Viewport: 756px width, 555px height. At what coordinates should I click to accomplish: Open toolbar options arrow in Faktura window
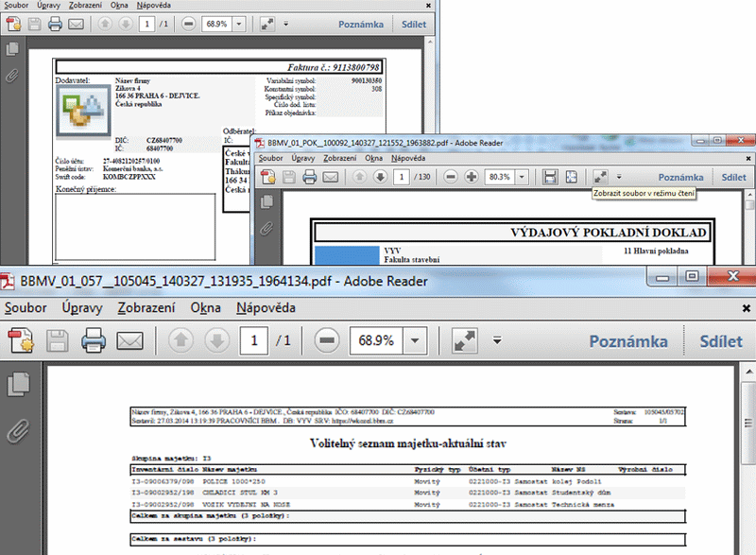tap(286, 23)
